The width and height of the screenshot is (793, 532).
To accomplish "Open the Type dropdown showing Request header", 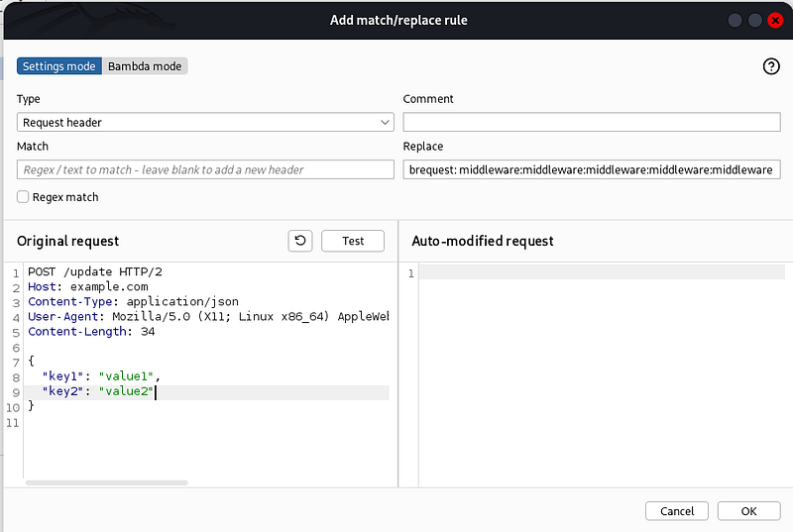I will tap(205, 122).
